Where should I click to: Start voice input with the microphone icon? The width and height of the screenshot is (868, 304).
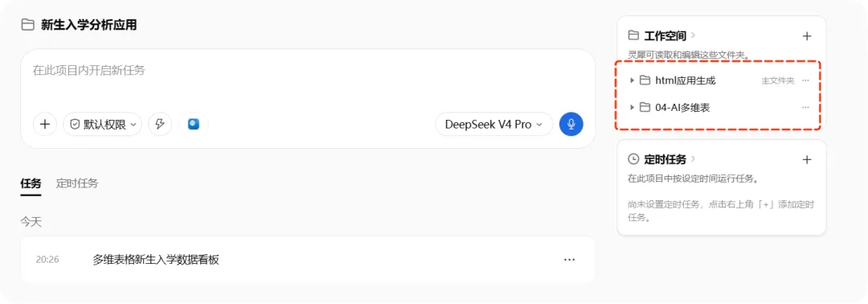571,124
